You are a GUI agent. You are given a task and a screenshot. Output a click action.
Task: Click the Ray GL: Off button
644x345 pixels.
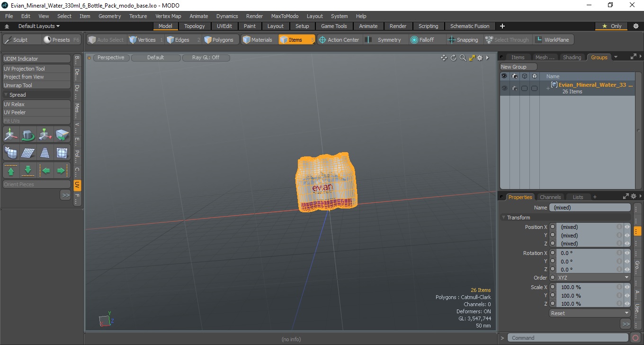coord(206,58)
